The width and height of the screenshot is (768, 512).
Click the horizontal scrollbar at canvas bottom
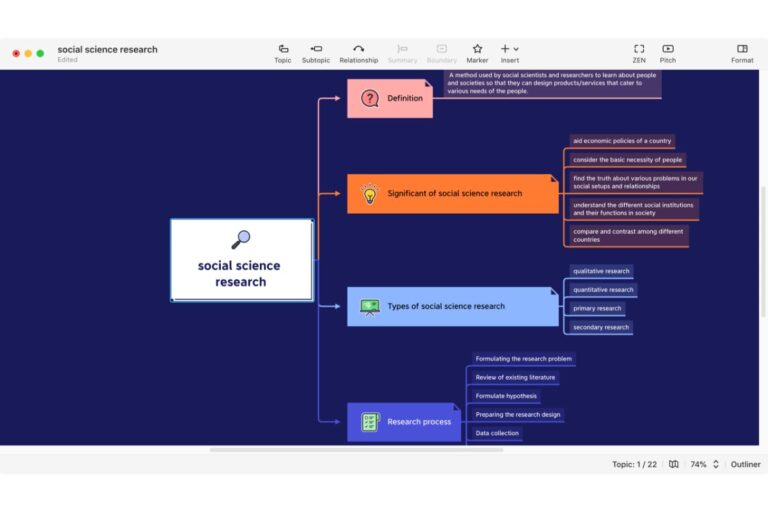tap(356, 450)
